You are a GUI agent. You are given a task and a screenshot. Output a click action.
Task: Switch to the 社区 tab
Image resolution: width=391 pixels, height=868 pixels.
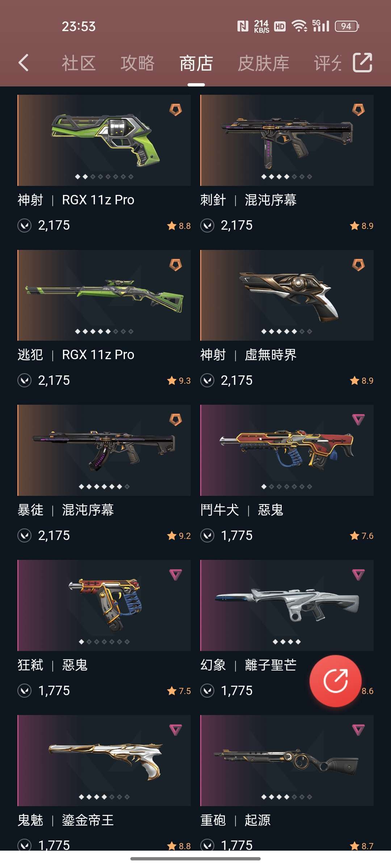(79, 63)
